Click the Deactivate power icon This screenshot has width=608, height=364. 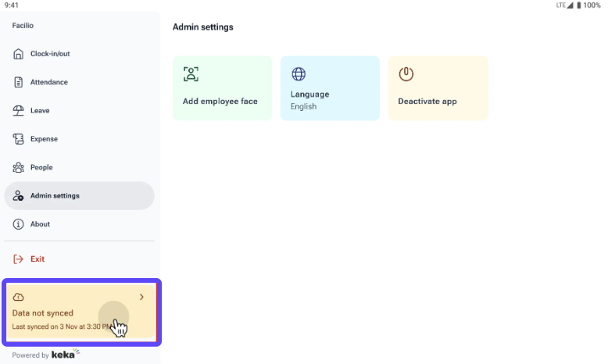pos(406,74)
